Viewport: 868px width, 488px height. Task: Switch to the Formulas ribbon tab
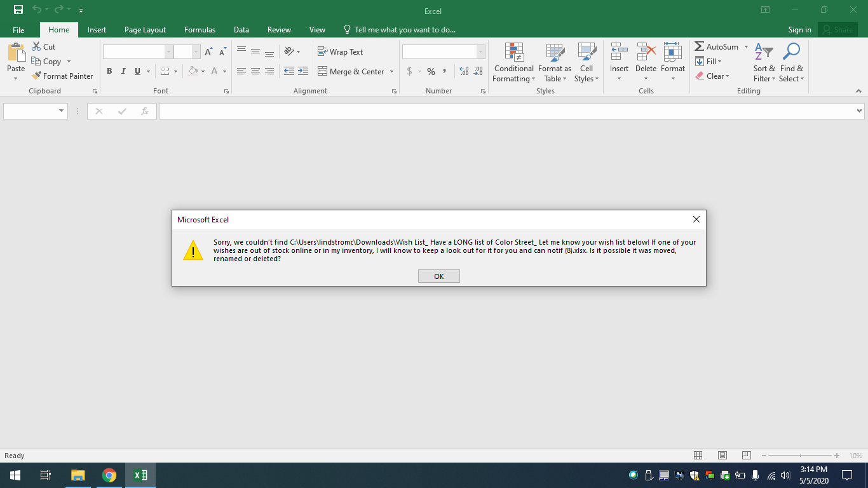[x=200, y=29]
